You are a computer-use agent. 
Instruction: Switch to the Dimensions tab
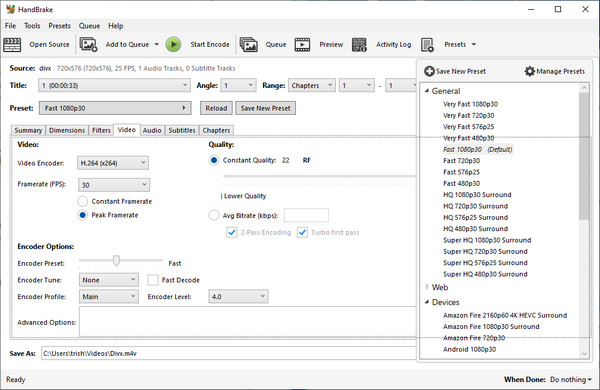[67, 131]
